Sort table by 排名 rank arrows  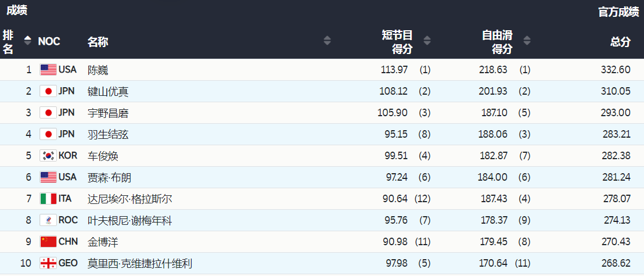27,41
